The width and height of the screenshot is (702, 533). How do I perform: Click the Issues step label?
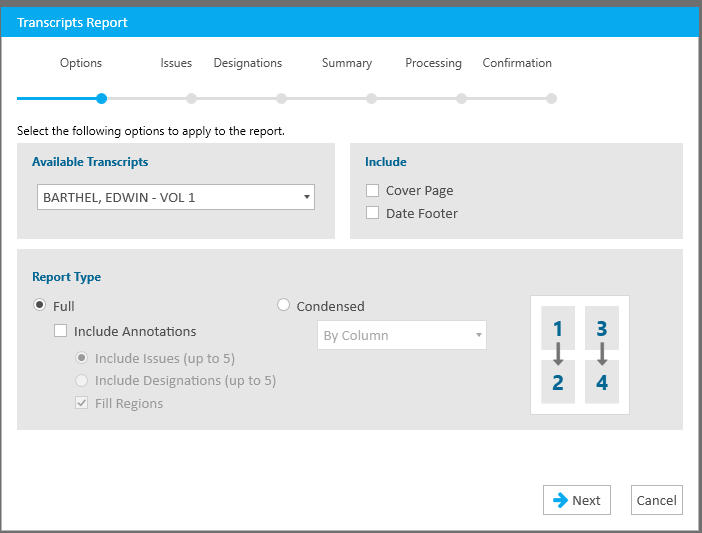tap(176, 63)
